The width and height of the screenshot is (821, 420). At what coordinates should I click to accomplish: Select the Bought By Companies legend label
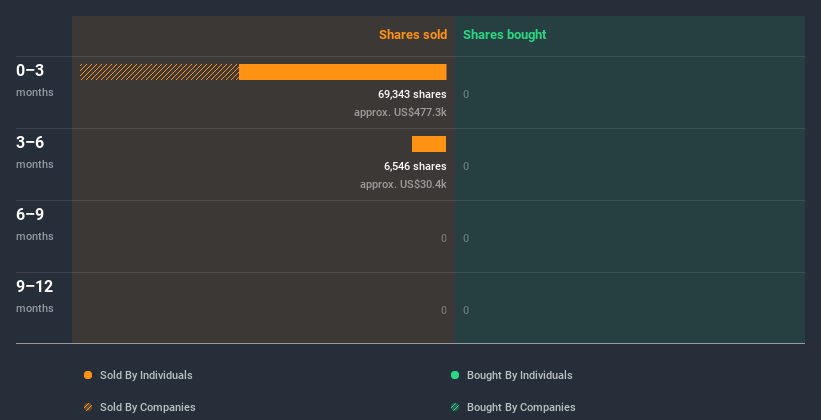coord(521,407)
